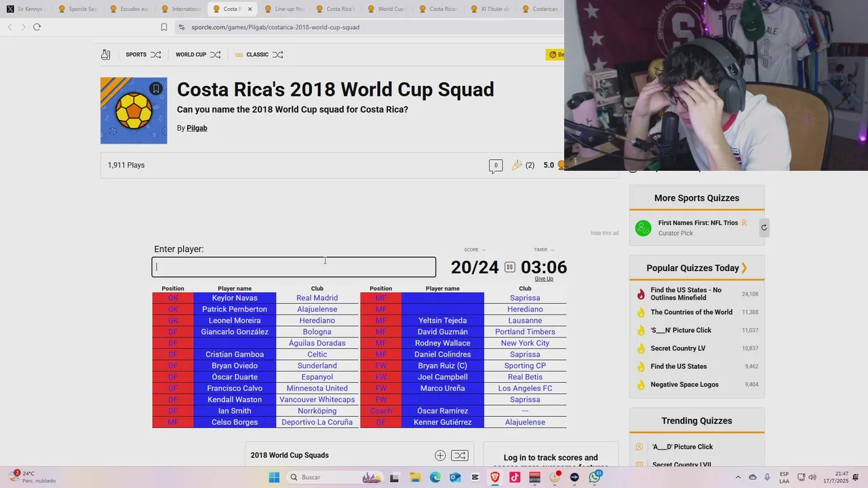Open Outlook from the taskbar
The width and height of the screenshot is (868, 488).
pos(455,477)
